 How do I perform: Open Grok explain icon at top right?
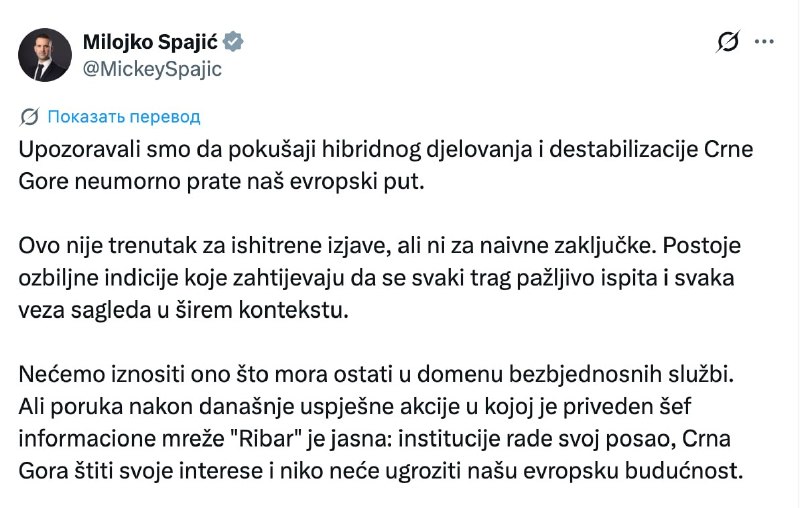pyautogui.click(x=728, y=41)
